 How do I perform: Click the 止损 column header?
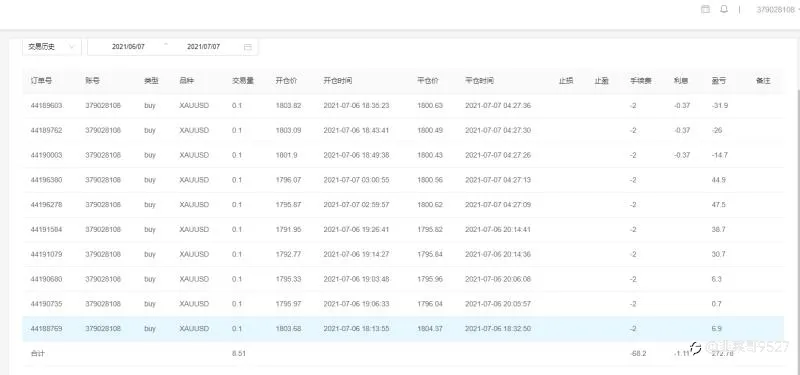click(566, 81)
